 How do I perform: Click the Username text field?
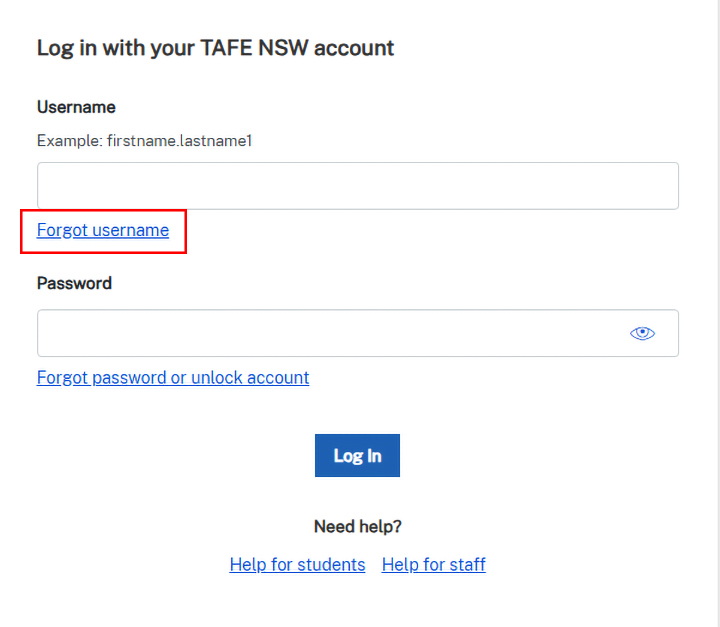coord(357,186)
